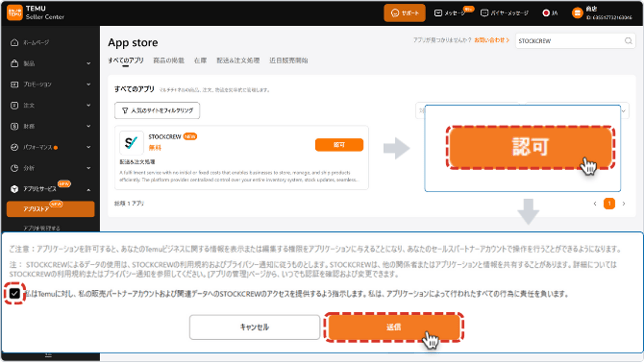Open the ホームページ home icon in sidebar

tap(14, 42)
